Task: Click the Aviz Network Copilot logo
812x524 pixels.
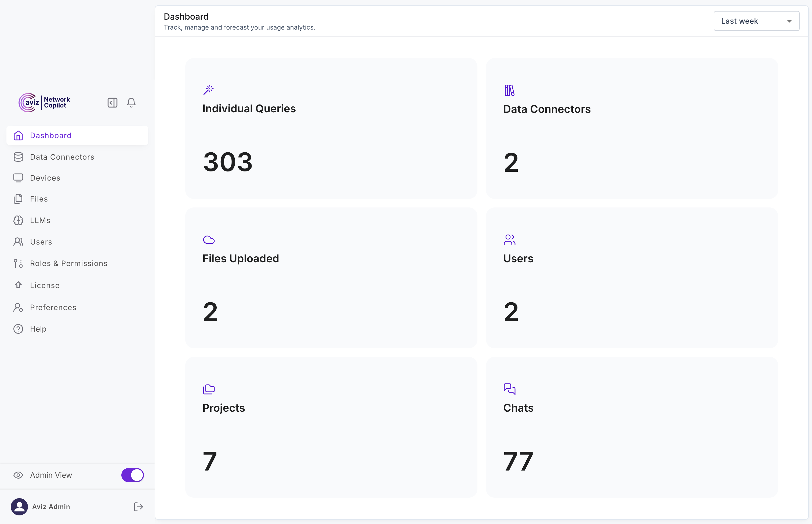Action: click(45, 102)
